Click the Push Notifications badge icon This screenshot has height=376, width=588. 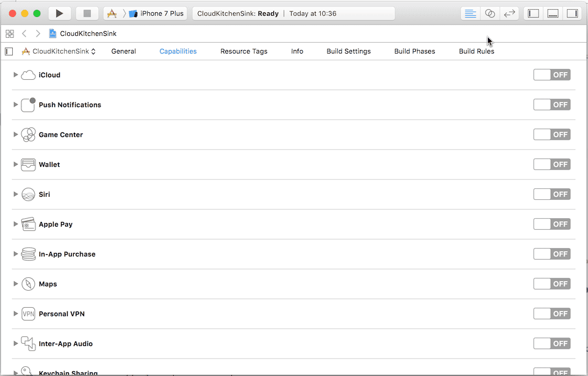point(28,105)
